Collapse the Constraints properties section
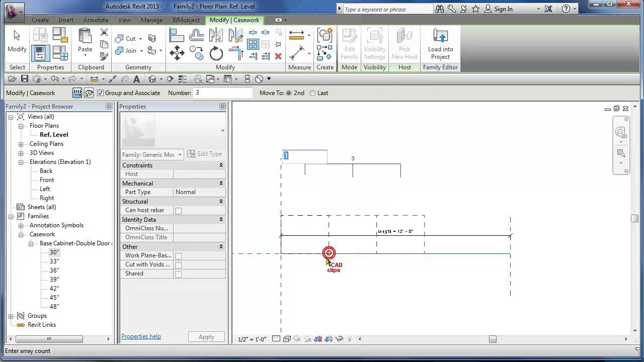The image size is (644, 362). 221,165
